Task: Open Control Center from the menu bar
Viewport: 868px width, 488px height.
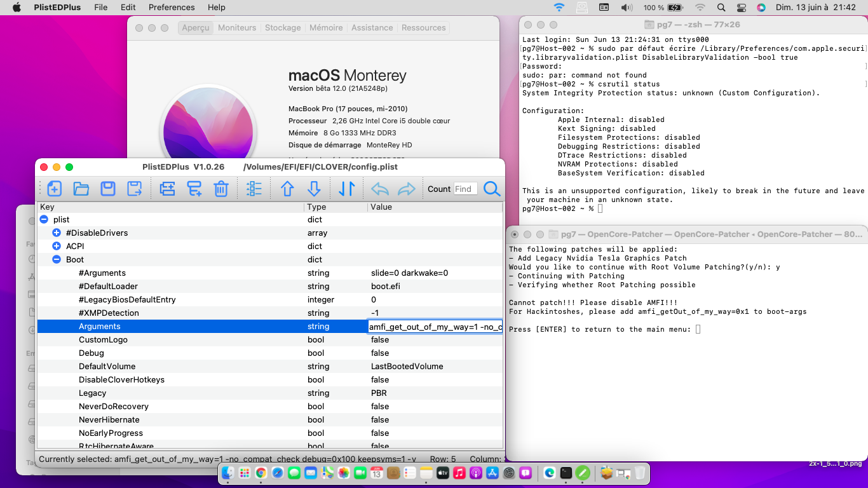Action: (x=741, y=8)
